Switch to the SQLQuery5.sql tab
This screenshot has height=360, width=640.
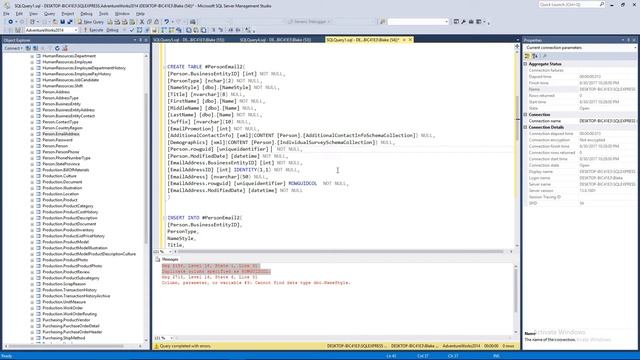click(x=189, y=40)
